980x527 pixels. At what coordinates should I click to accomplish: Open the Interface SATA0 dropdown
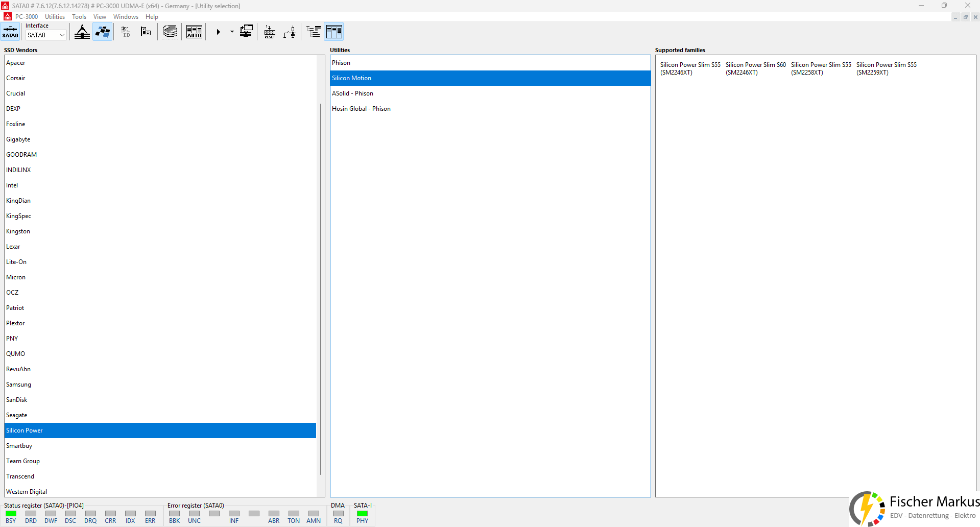click(46, 35)
